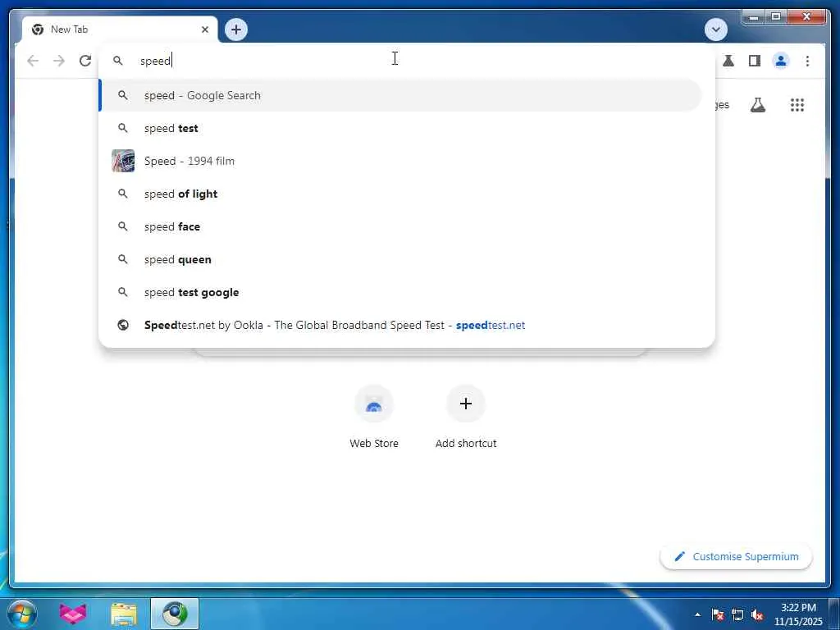Choose the 'speed test' suggestion
840x630 pixels.
point(400,128)
